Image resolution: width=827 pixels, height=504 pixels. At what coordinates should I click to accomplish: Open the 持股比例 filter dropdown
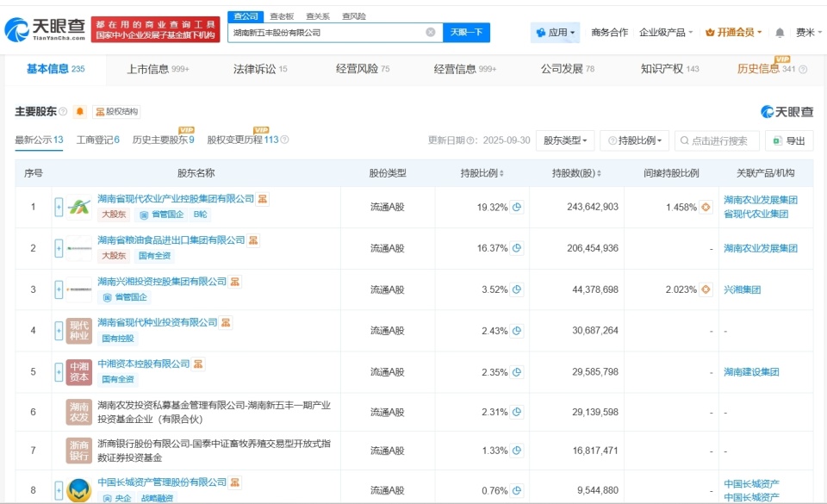[x=635, y=140]
